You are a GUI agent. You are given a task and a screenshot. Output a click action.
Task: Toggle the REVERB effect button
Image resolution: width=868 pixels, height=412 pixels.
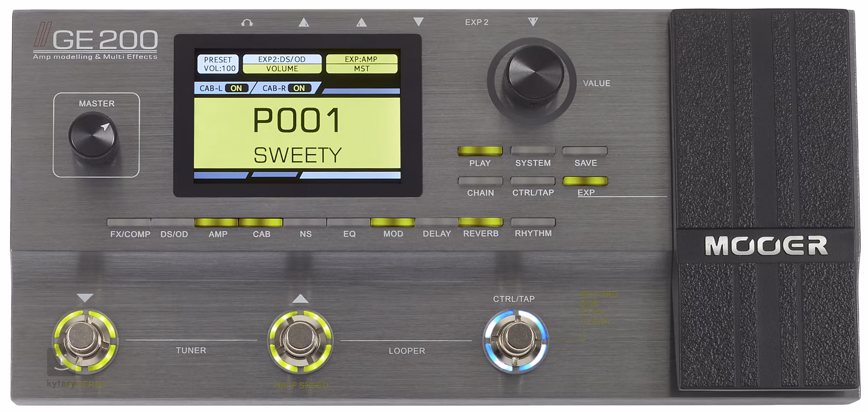pos(480,222)
